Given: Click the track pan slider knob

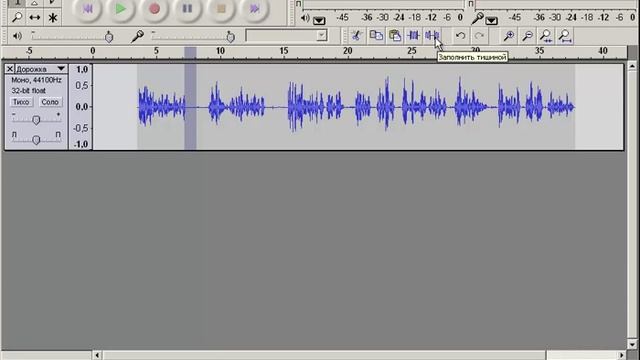Looking at the screenshot, I should [x=36, y=140].
